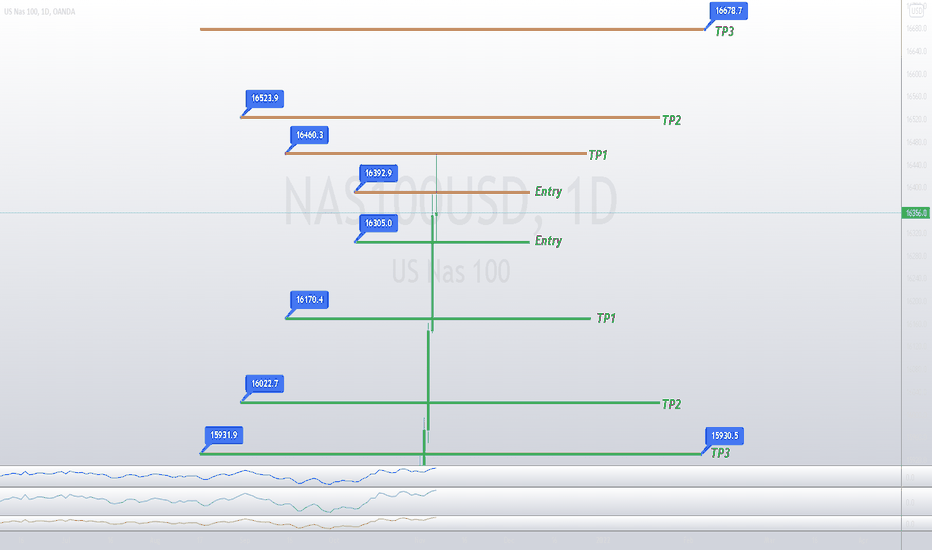
Task: Select the 16460.3 price callout
Action: click(x=309, y=135)
